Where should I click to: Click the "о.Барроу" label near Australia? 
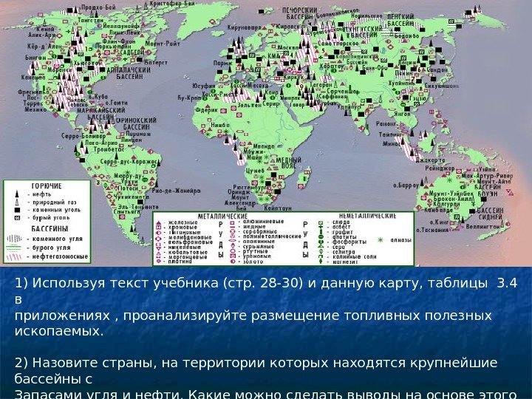tap(406, 185)
